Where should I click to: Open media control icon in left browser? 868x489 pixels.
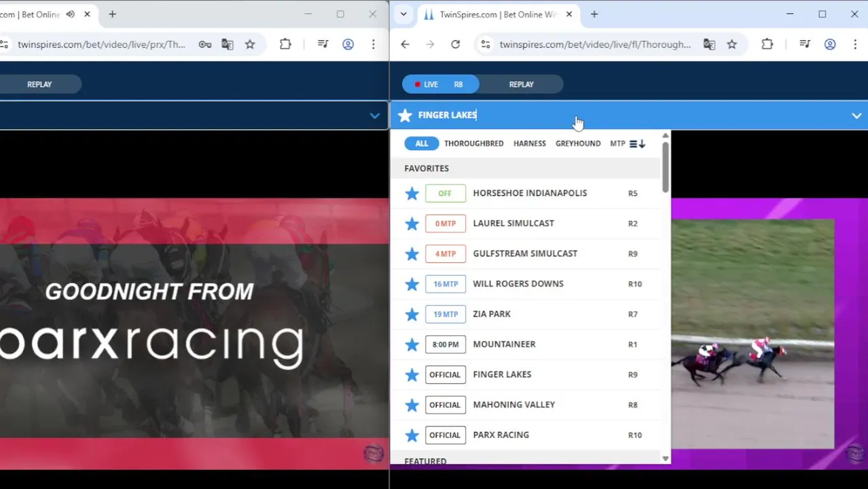click(323, 44)
